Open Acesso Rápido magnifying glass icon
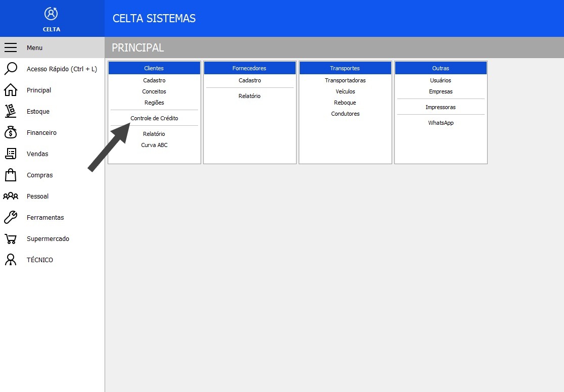The width and height of the screenshot is (564, 392). [x=11, y=69]
